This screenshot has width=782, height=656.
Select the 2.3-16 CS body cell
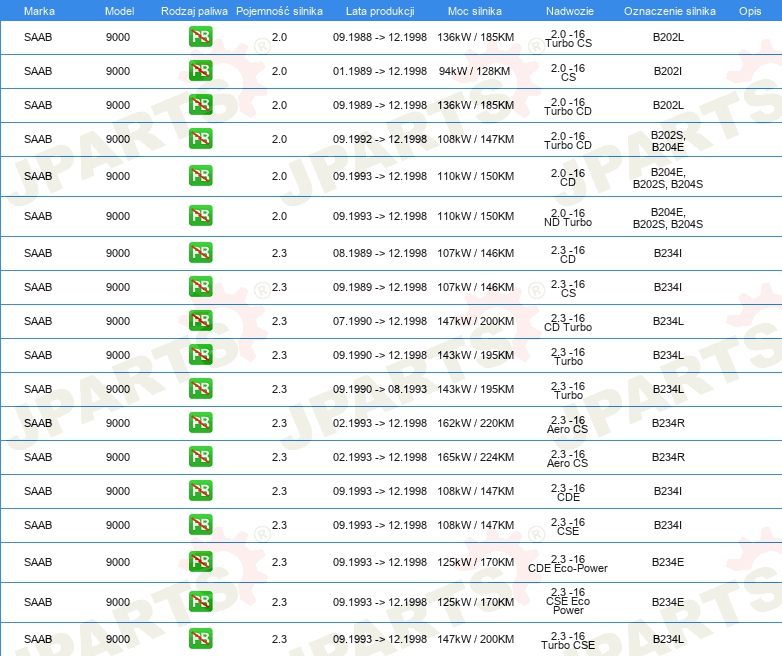[568, 289]
